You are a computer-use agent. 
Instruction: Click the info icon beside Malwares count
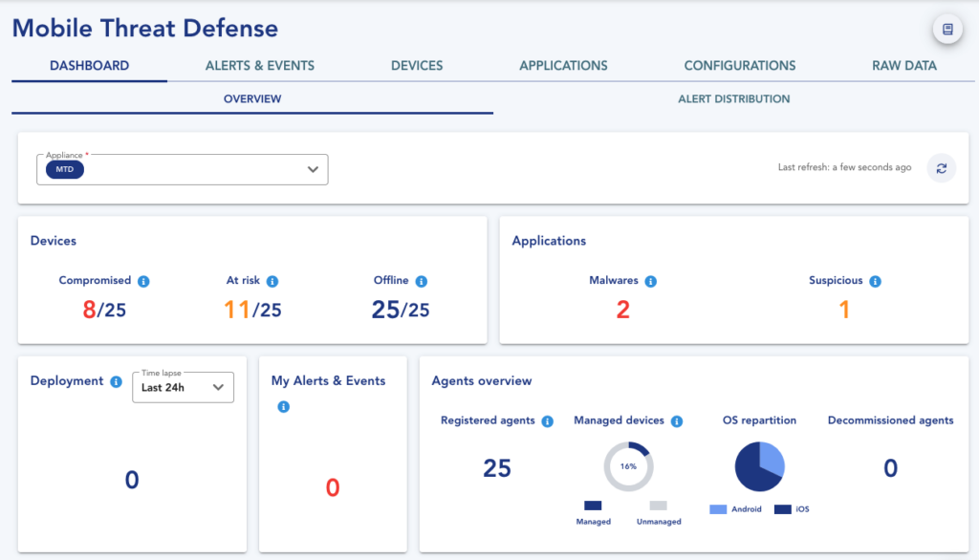coord(651,281)
